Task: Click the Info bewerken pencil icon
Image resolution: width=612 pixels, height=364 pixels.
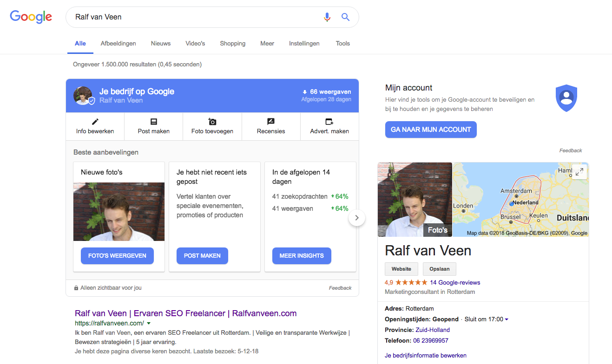Action: (x=95, y=122)
